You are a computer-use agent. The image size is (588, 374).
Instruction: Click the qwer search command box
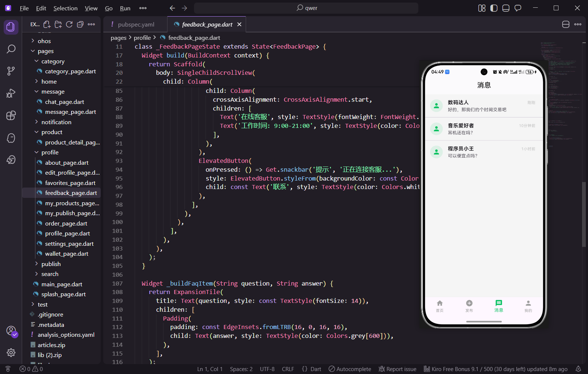306,8
